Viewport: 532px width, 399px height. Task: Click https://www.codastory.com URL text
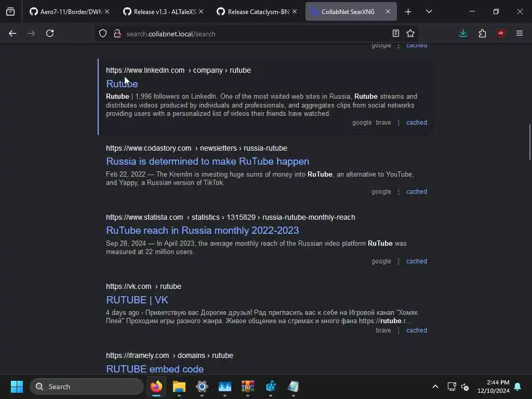coord(196,148)
